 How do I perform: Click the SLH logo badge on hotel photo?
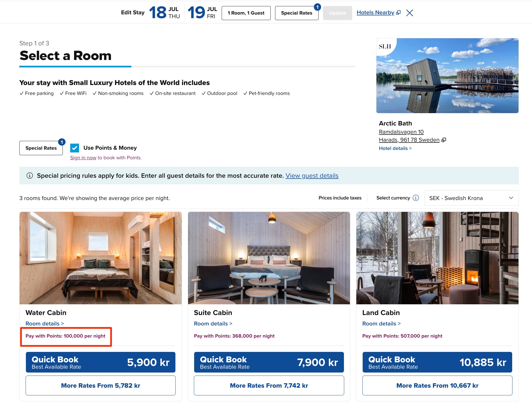pyautogui.click(x=385, y=46)
